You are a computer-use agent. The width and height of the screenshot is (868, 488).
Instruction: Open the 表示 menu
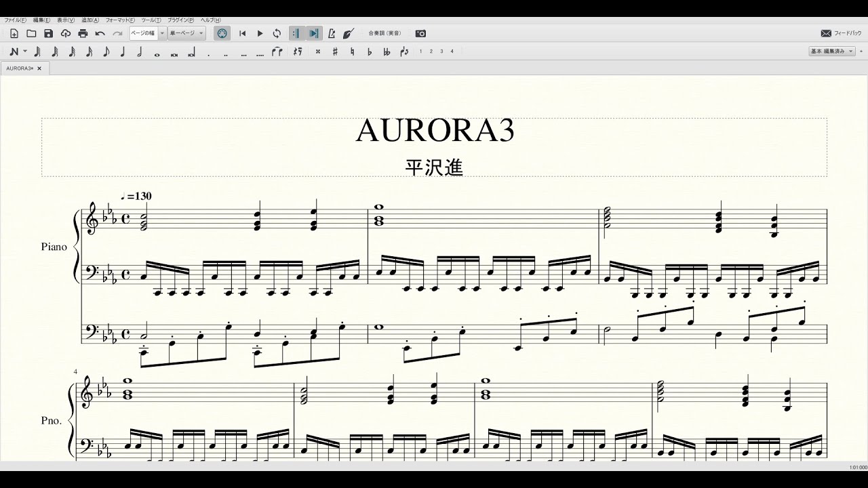click(66, 20)
